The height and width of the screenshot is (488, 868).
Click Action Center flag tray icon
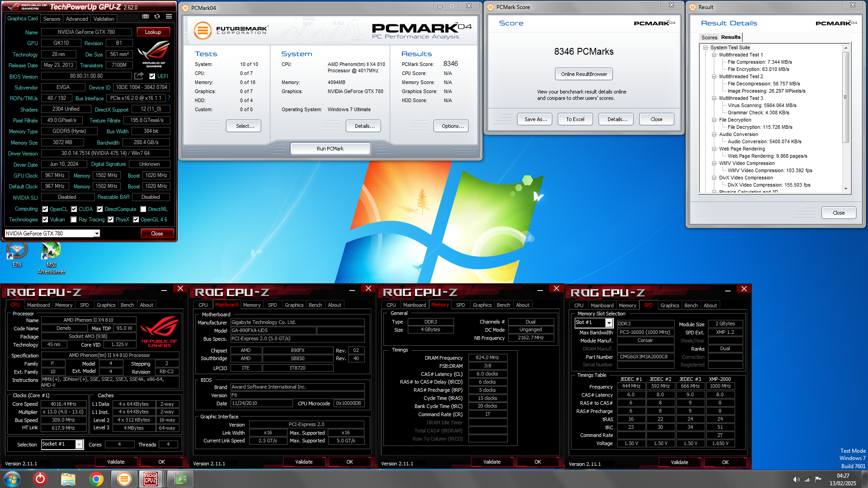pos(818,479)
